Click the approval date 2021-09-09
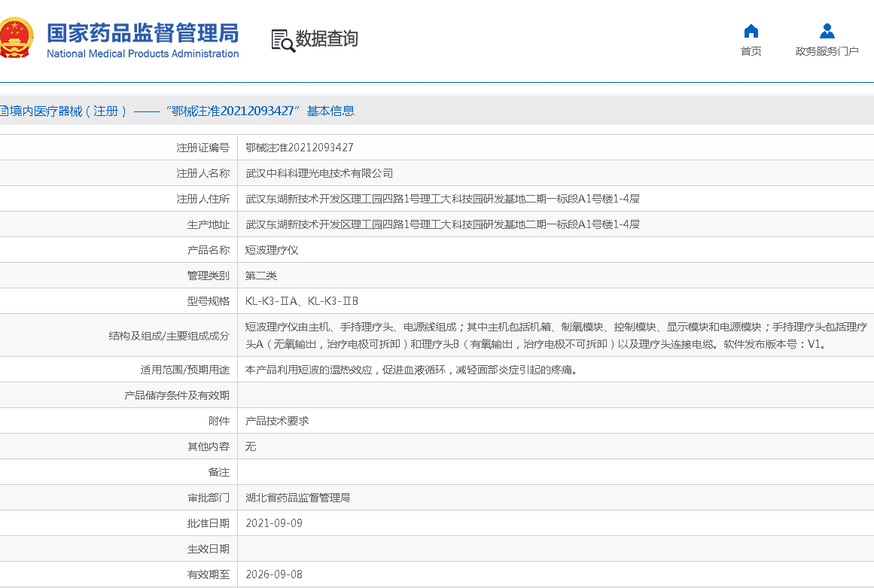Screen dimensions: 874x588 click(x=274, y=523)
